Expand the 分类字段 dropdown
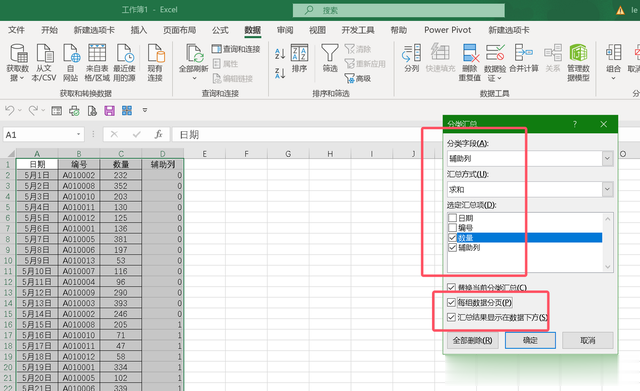The height and width of the screenshot is (391, 640). click(607, 158)
